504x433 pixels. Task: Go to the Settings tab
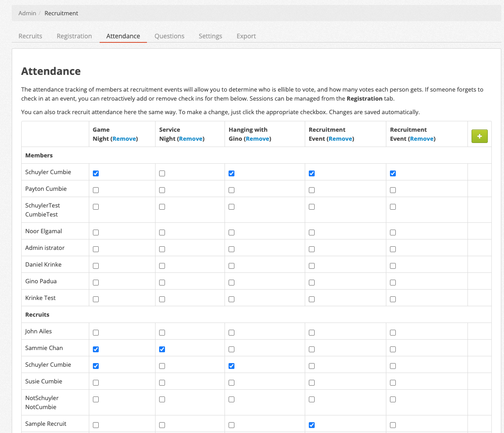coord(210,36)
